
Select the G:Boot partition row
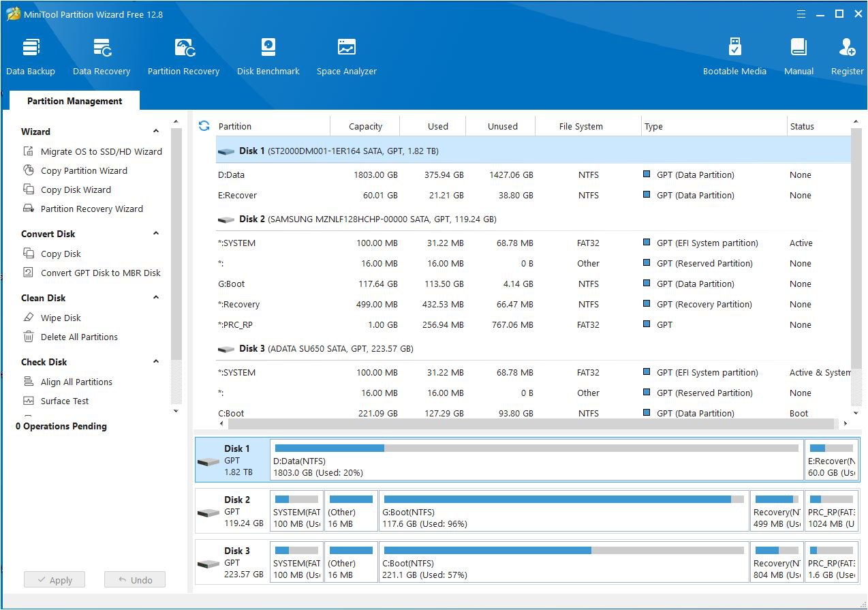[232, 284]
